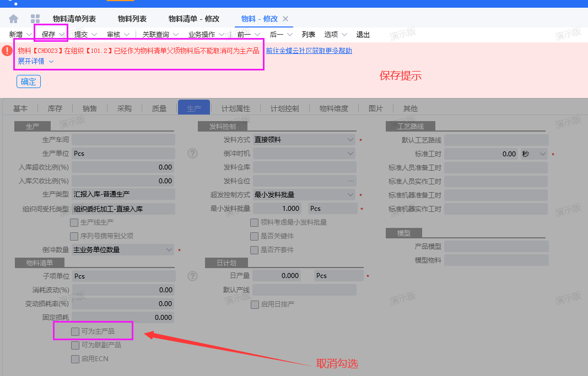Select the 物料 - 修改 tab

[260, 19]
